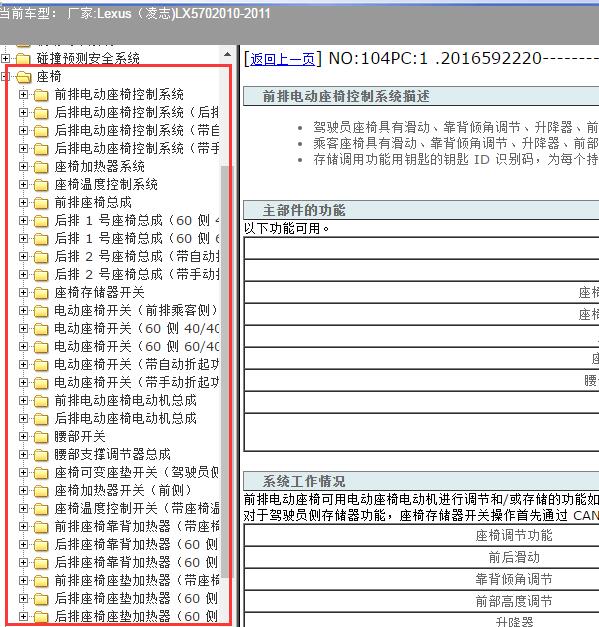Expand 前排电动座椅控制系统 node
The height and width of the screenshot is (627, 599).
pos(23,94)
